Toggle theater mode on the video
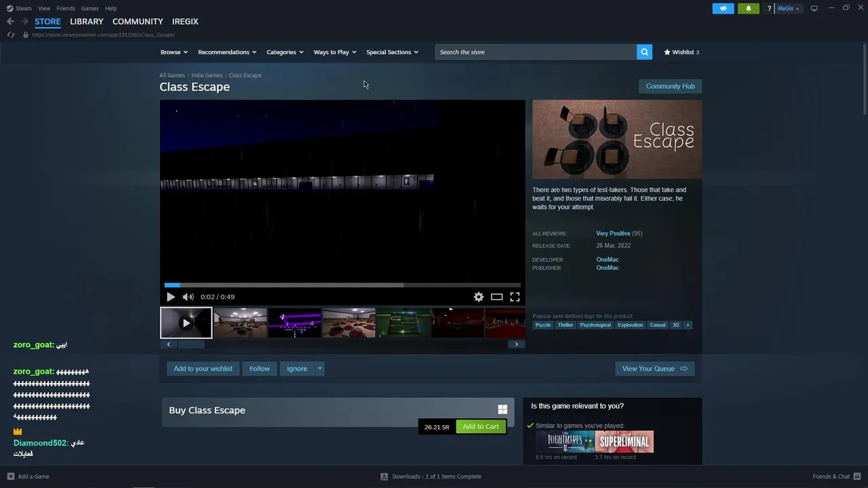Screen dimensions: 868x488 pos(496,297)
